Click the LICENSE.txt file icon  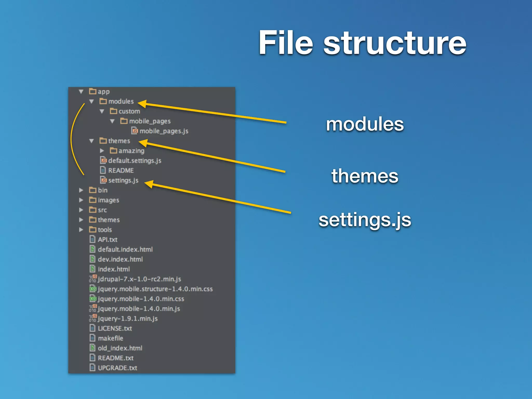coord(92,328)
